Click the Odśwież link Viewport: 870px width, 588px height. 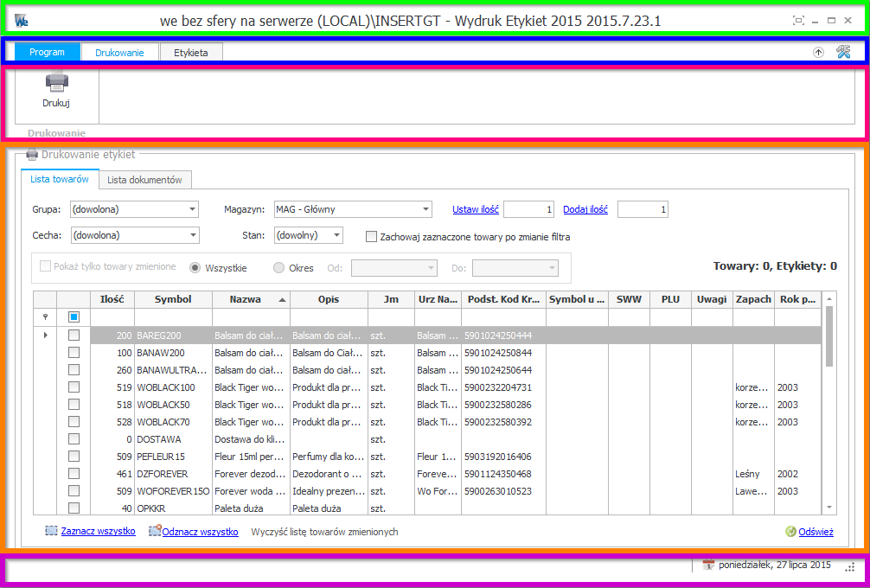816,532
